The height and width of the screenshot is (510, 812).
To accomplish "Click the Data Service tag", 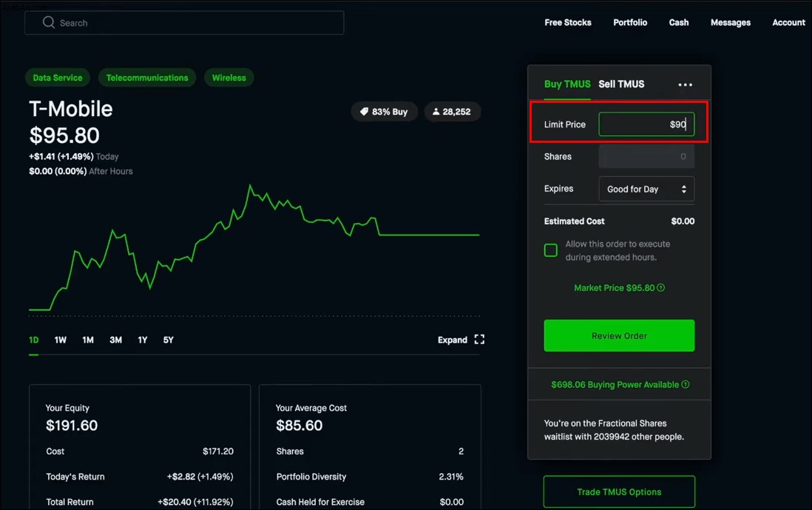I will tap(58, 78).
